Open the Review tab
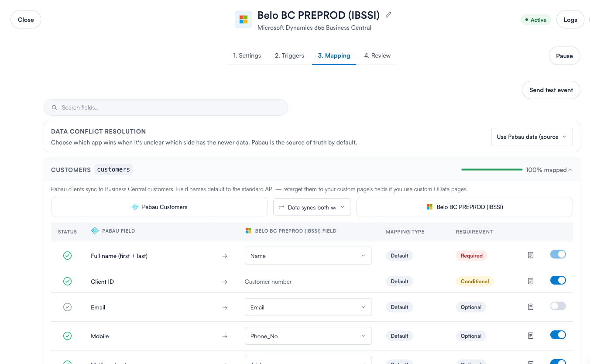Viewport: 590px width, 364px height. click(377, 55)
